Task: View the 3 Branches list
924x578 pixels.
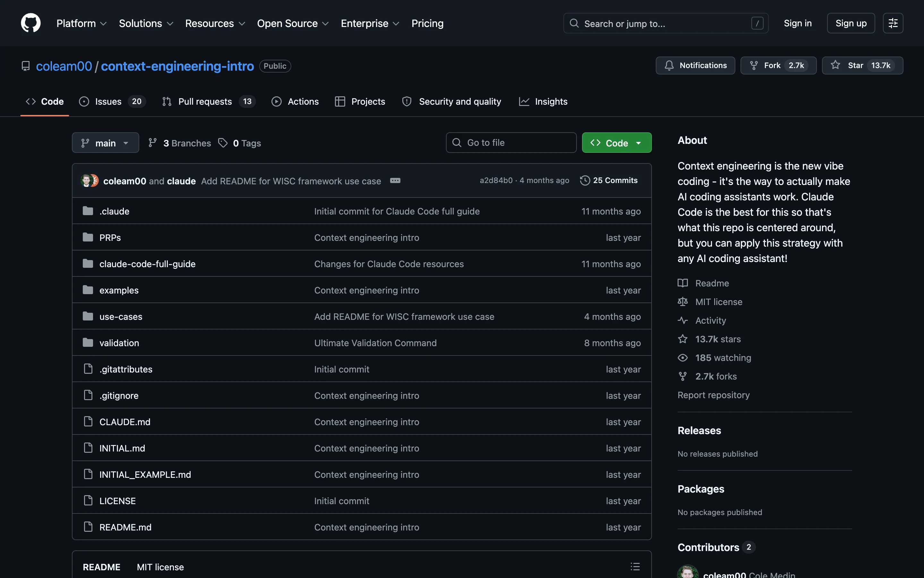Action: click(x=179, y=143)
